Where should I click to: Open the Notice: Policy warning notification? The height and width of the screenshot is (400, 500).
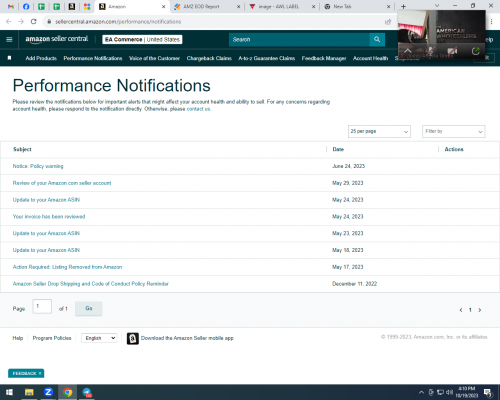tap(38, 166)
